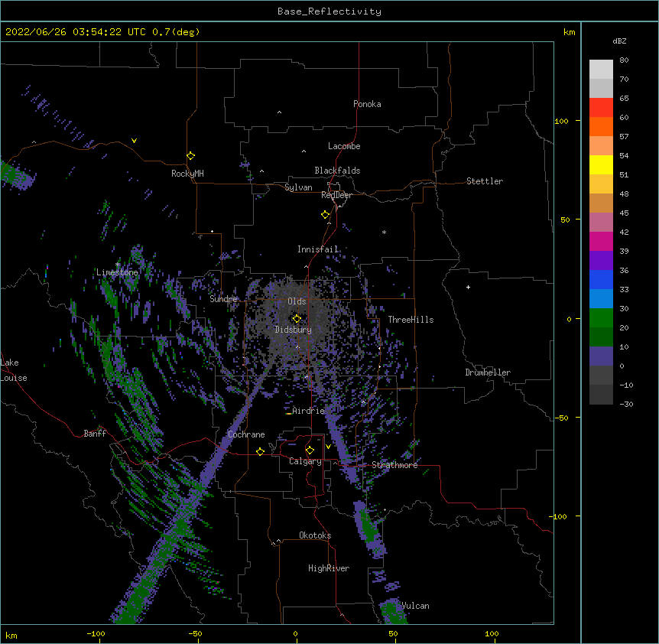Select the ThreeHills label
The width and height of the screenshot is (659, 644).
click(x=411, y=320)
